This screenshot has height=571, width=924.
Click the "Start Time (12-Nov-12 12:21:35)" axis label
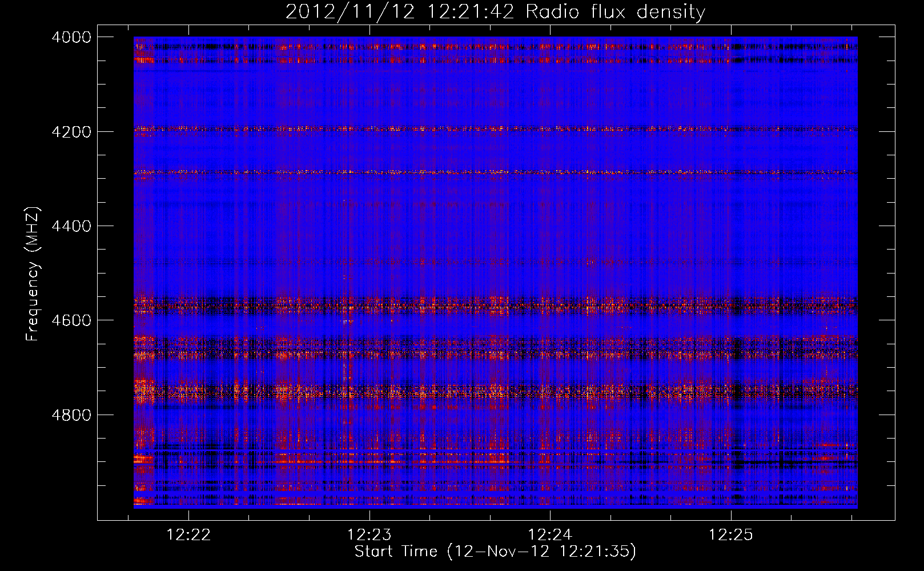point(495,552)
